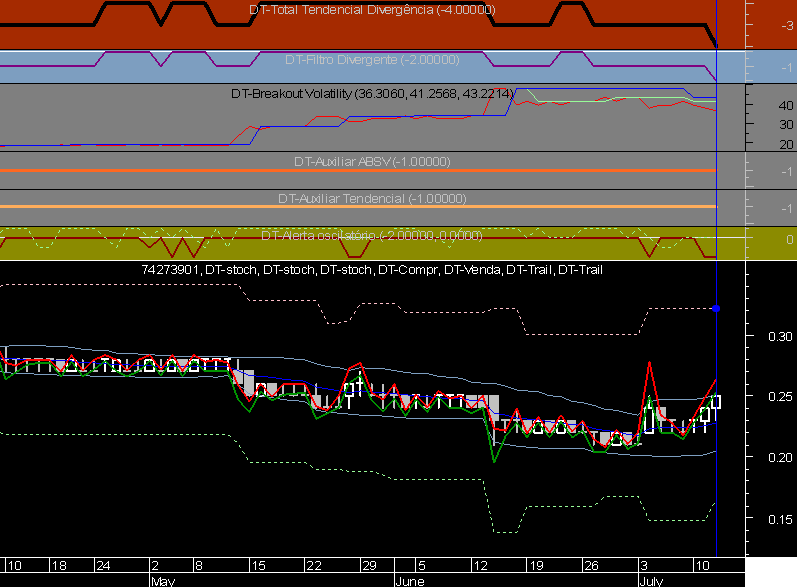Click date 15 on the time axis
The width and height of the screenshot is (797, 587).
[x=259, y=566]
